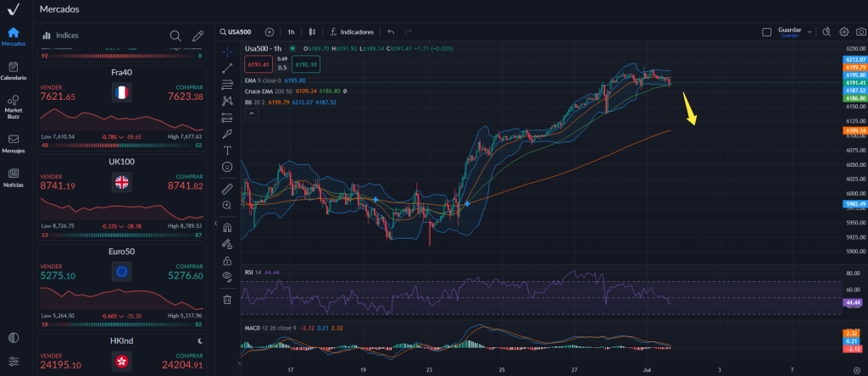Image resolution: width=868 pixels, height=376 pixels.
Task: Change candlestick chart type
Action: click(x=312, y=32)
